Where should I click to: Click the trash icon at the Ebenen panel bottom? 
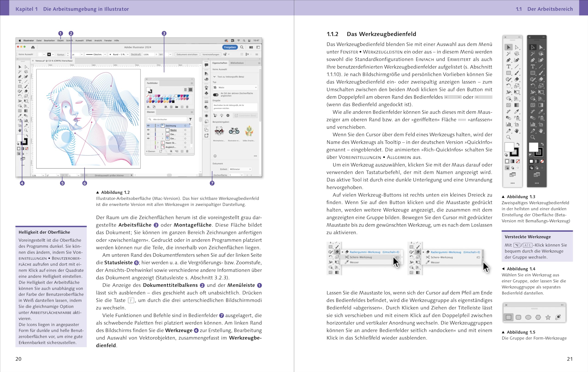coord(187,151)
